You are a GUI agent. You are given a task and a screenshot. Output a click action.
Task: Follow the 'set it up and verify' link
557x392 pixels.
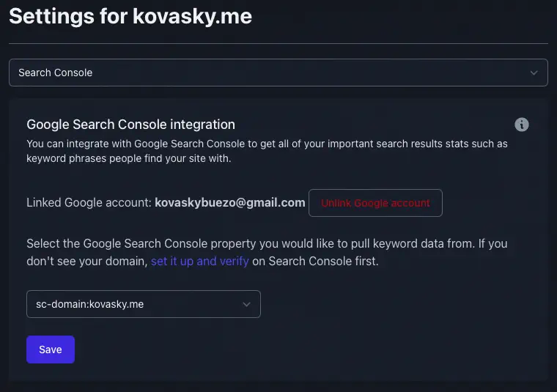click(200, 261)
